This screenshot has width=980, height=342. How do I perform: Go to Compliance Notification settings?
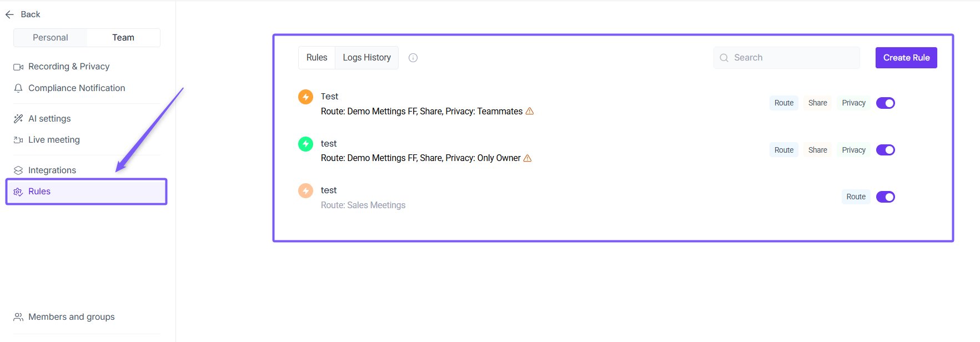(76, 88)
